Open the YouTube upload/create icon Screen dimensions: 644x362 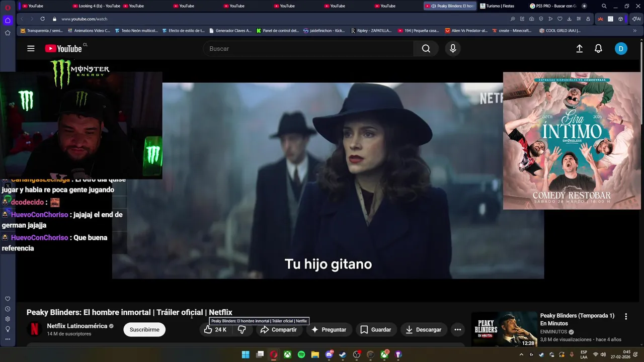coord(579,49)
